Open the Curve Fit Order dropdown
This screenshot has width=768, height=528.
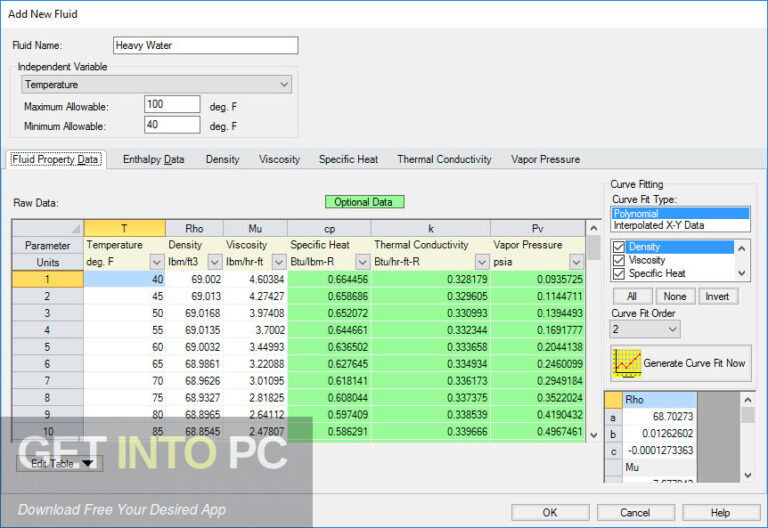[x=645, y=329]
